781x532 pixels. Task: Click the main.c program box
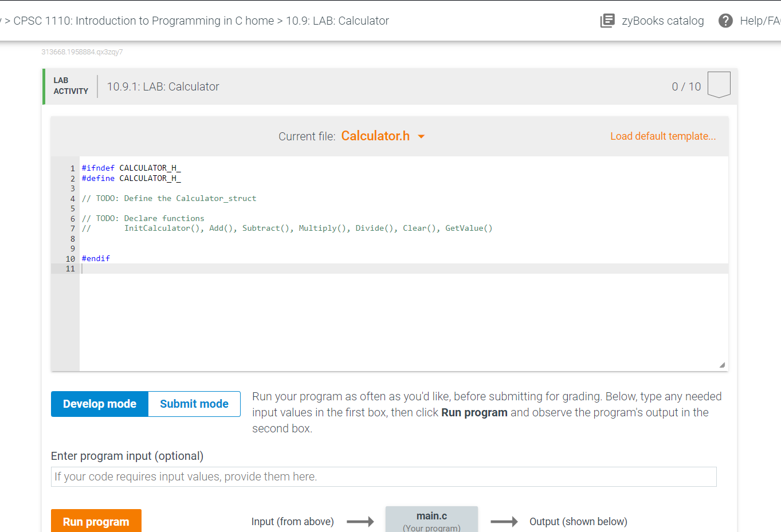click(x=431, y=519)
